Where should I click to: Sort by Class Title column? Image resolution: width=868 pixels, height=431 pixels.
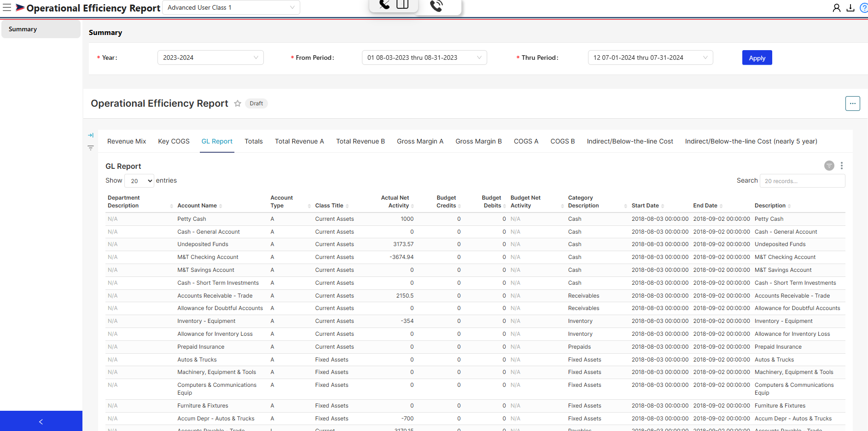coord(347,206)
